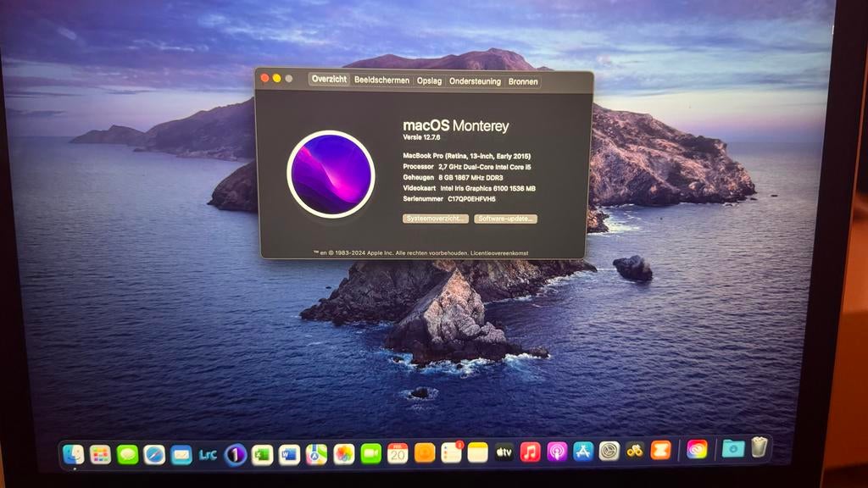Launch the App Store from dock

[583, 452]
